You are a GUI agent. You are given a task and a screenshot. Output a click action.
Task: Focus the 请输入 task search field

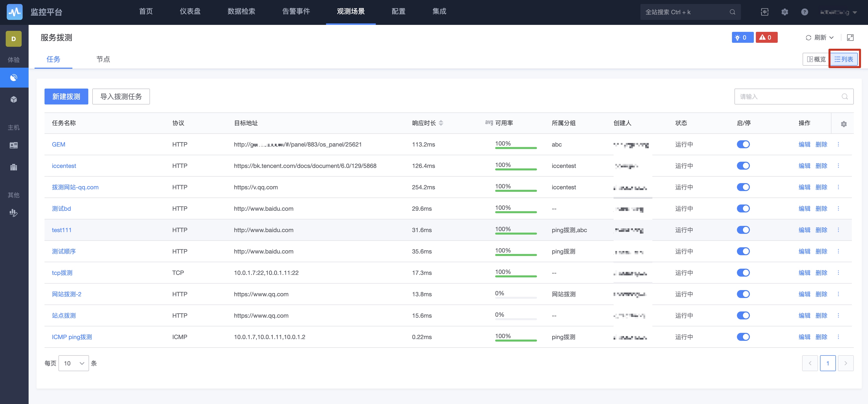coord(788,96)
